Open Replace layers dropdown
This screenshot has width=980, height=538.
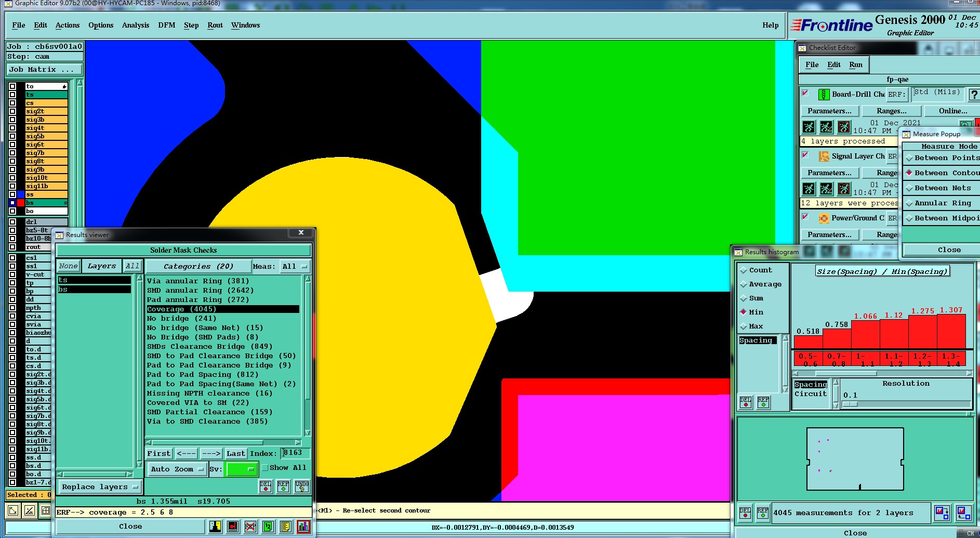click(100, 487)
